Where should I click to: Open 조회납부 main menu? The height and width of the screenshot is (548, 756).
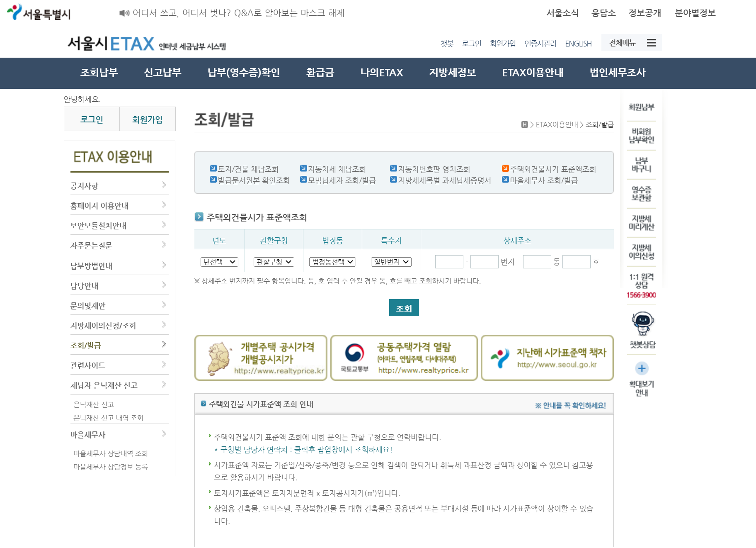tap(99, 73)
